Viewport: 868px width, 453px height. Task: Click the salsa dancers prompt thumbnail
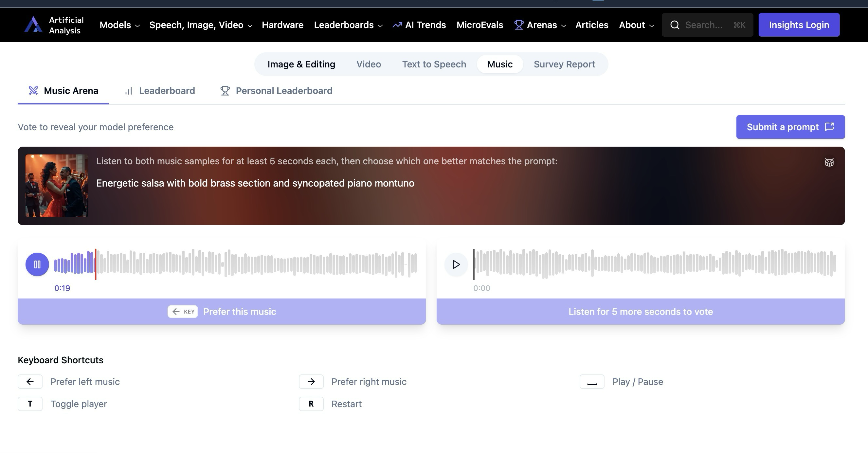[57, 186]
